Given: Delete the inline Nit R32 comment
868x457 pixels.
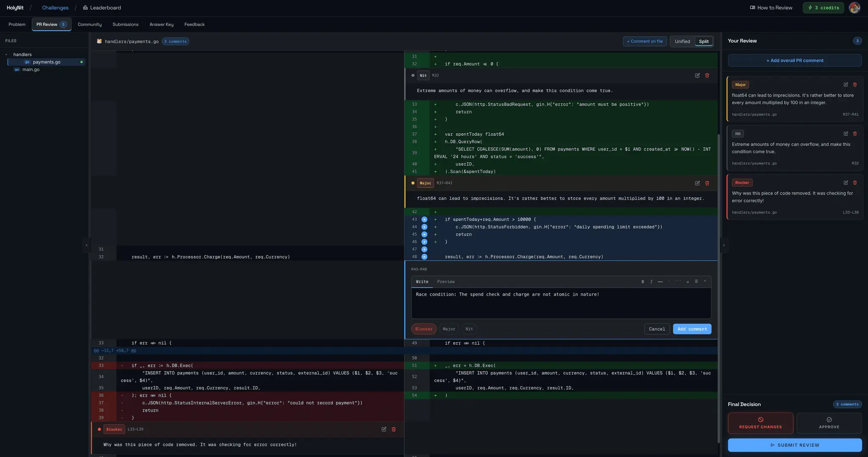Looking at the screenshot, I should coord(707,75).
